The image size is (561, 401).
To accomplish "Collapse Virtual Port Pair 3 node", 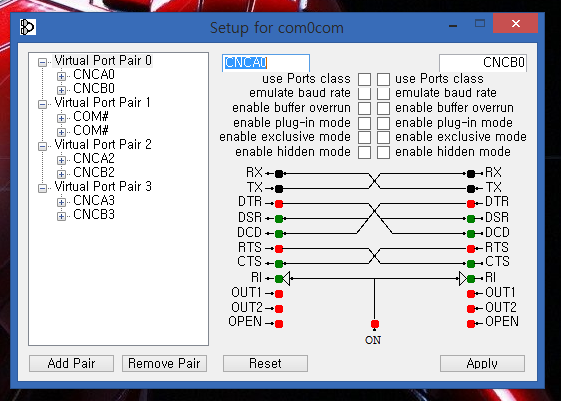I will (x=42, y=188).
